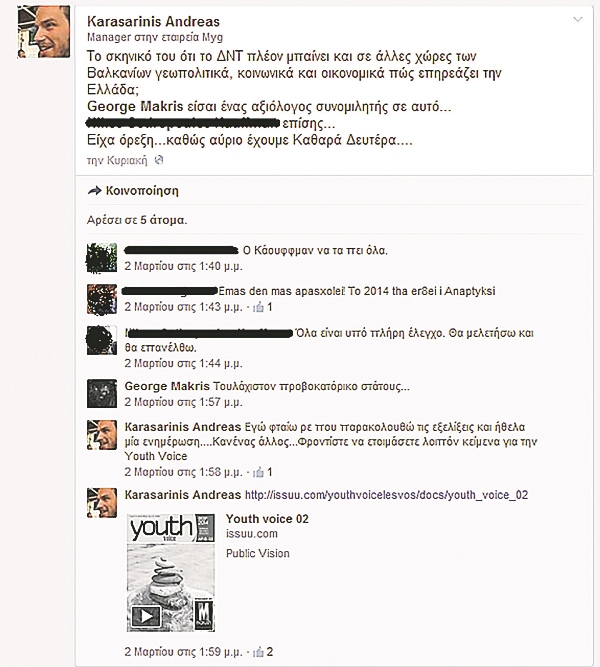Viewport: 600px width, 667px height.
Task: Click the like thumb icon on the 1:58 comment
Action: click(x=258, y=472)
